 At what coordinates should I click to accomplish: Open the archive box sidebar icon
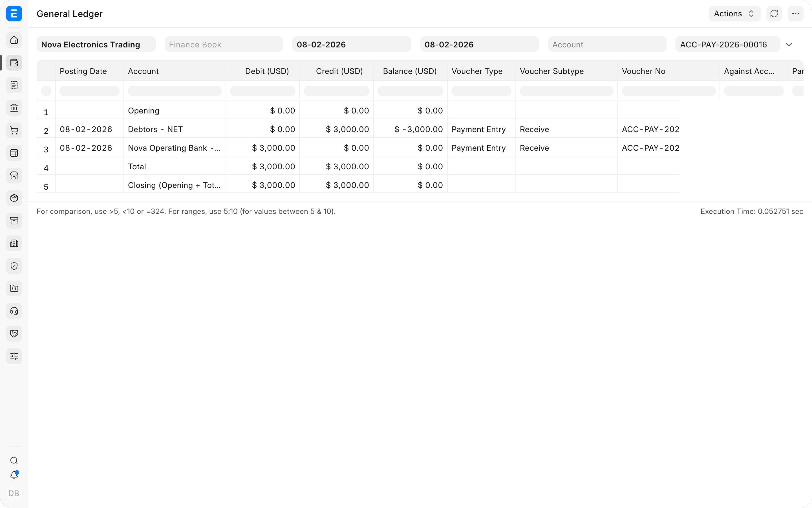click(x=14, y=221)
